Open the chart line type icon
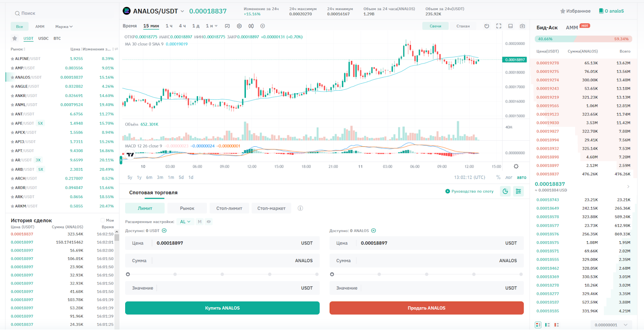644x330 pixels. point(227,26)
